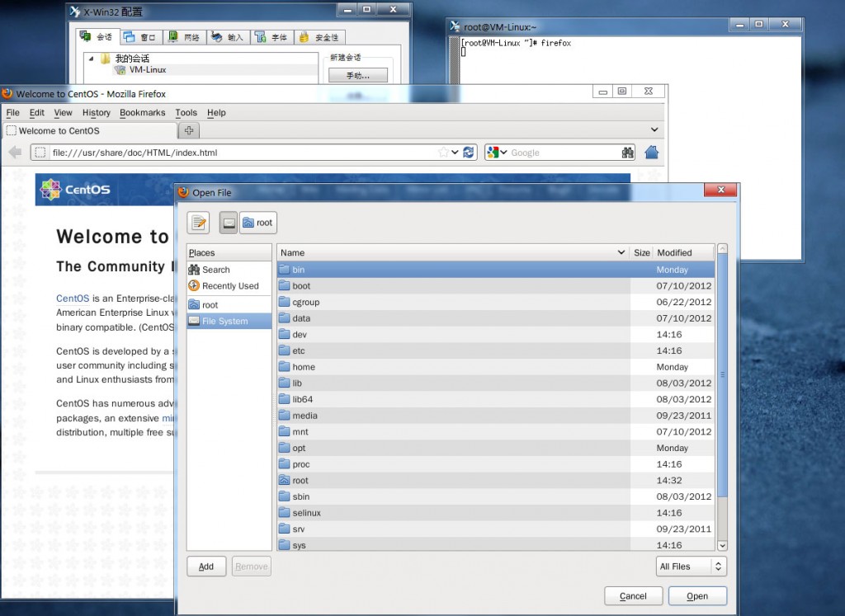Select the proc folder
845x616 pixels.
pos(496,463)
